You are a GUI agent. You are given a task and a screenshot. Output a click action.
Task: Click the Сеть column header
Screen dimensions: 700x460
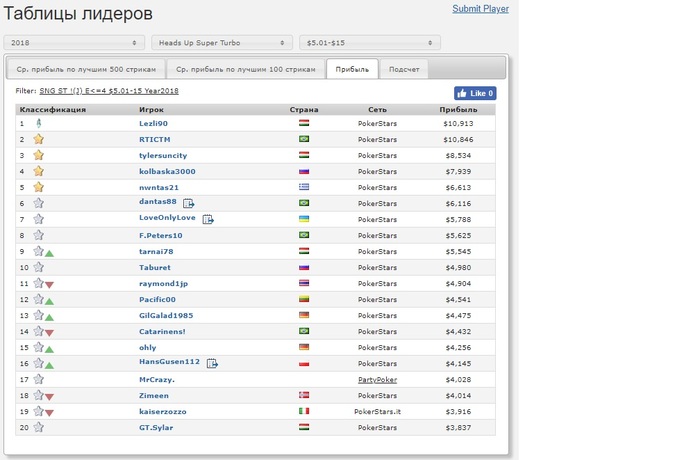(x=377, y=109)
